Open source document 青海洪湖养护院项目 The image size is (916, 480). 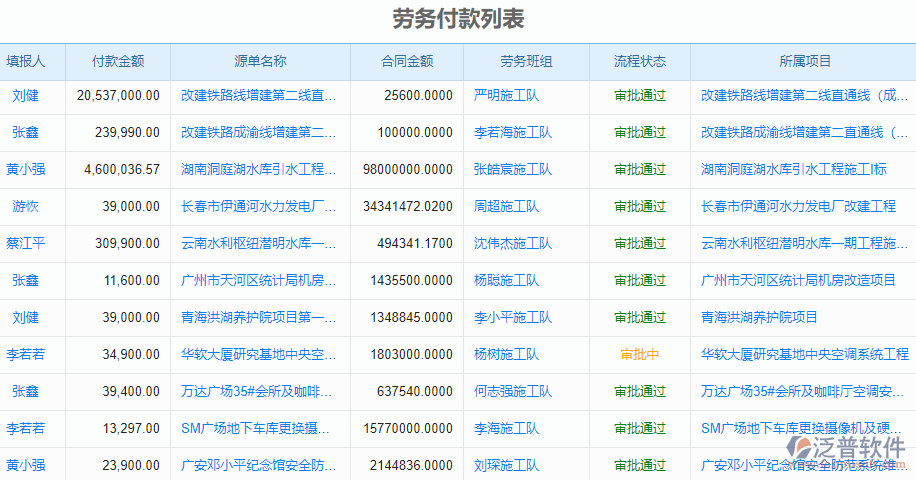[258, 318]
